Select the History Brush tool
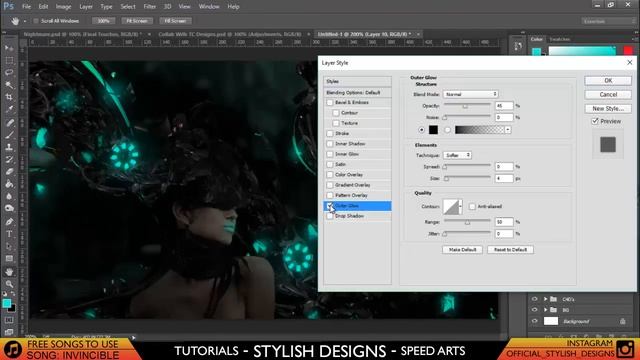This screenshot has height=360, width=640. coord(9,159)
